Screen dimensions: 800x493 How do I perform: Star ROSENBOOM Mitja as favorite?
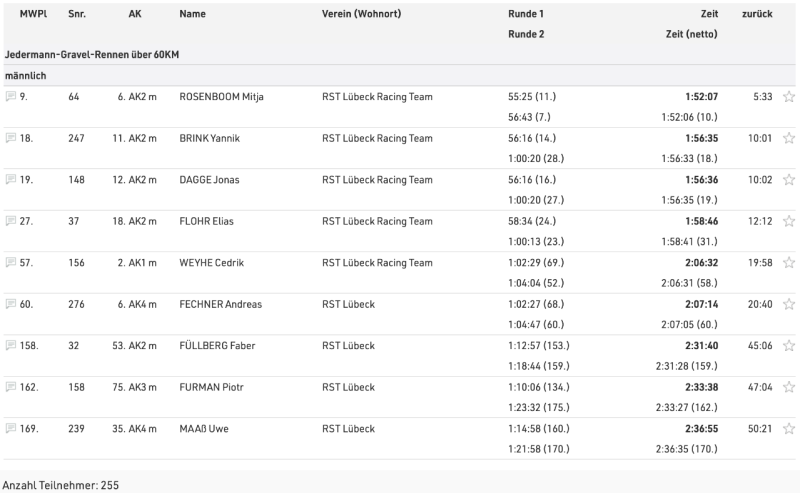click(x=788, y=97)
